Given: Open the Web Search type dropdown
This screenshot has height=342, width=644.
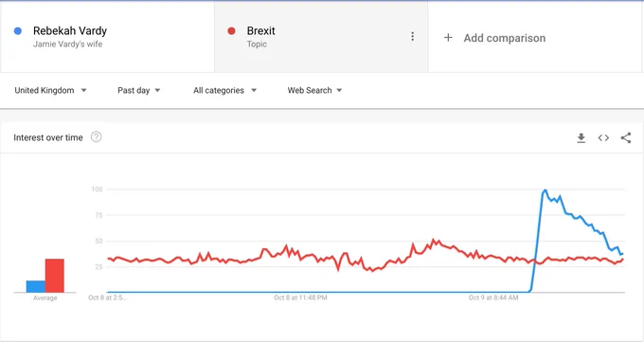Looking at the screenshot, I should coord(314,90).
